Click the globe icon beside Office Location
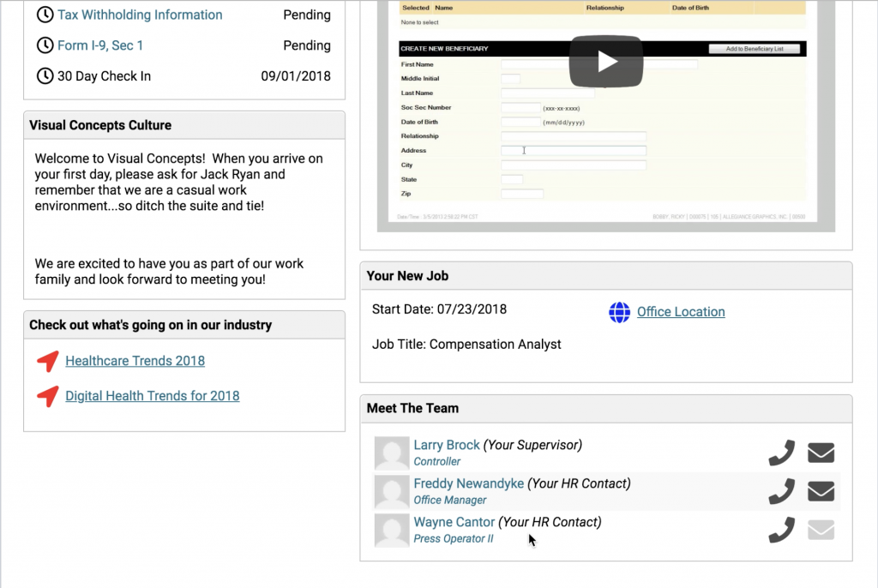Image resolution: width=878 pixels, height=588 pixels. pos(619,312)
